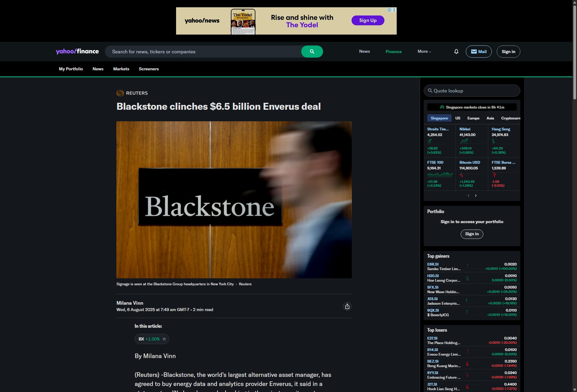Open the Screeners menu

pos(149,69)
